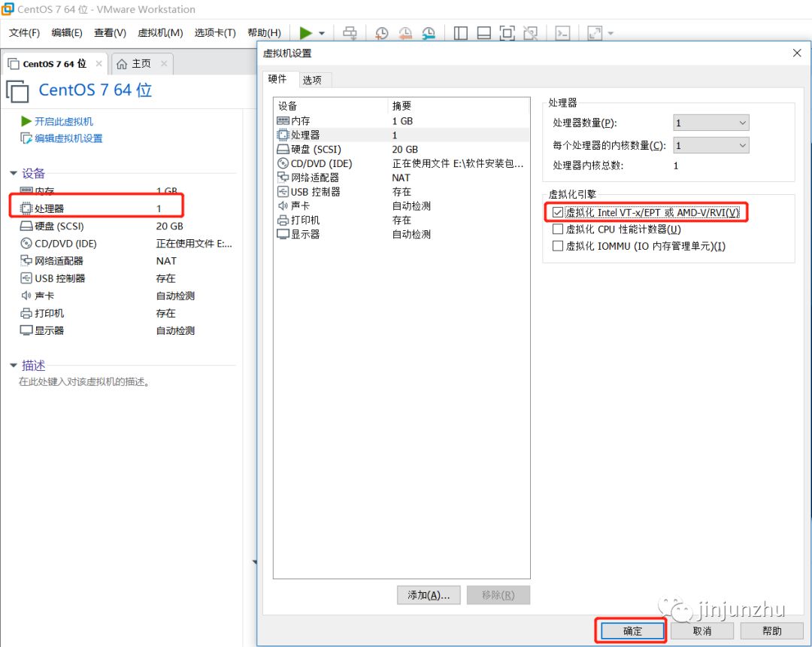Enable virtualize IOMMU (IO memory management unit)
The height and width of the screenshot is (647, 812).
pos(556,245)
